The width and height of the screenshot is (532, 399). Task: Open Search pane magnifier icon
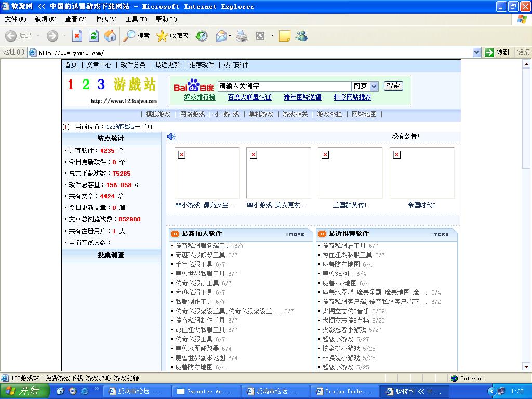[x=129, y=36]
